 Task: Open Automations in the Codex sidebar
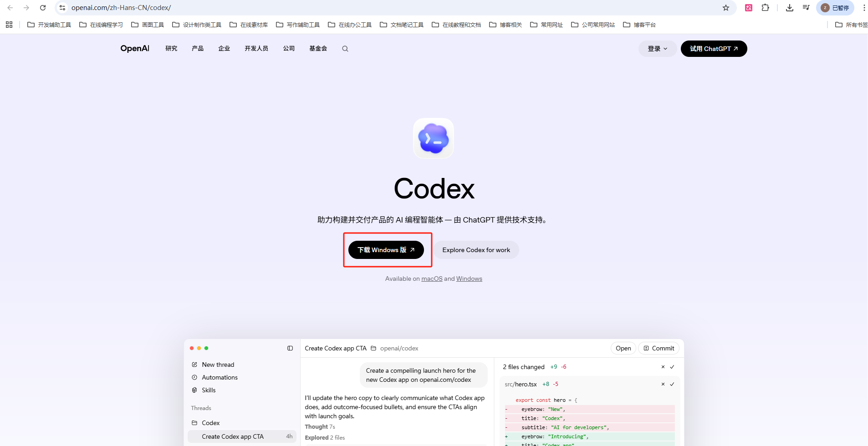215,377
